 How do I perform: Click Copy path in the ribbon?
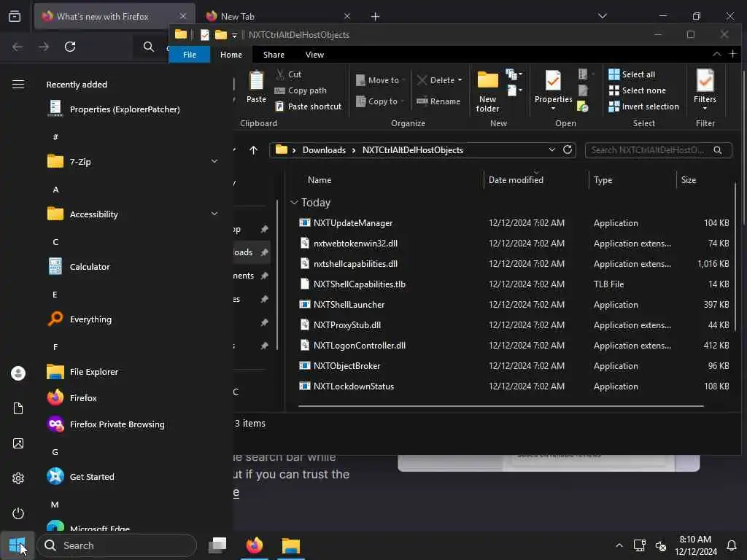pyautogui.click(x=301, y=90)
